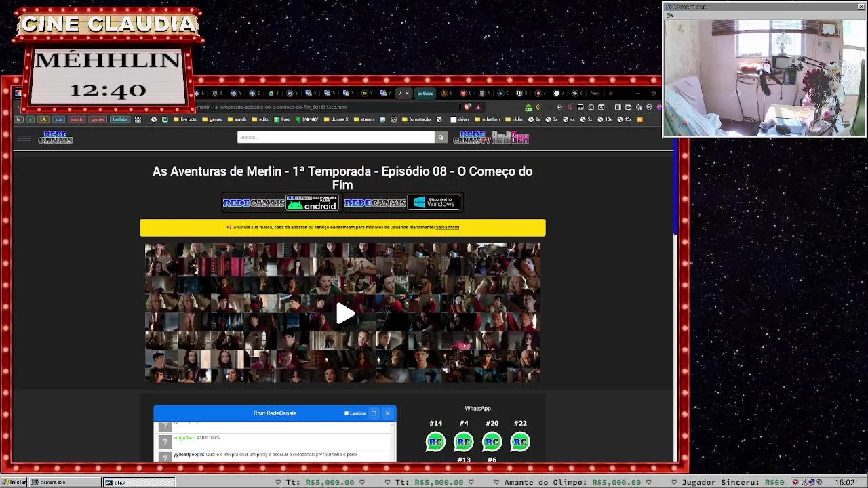The height and width of the screenshot is (488, 868).
Task: Open WhatsApp group #22
Action: tap(520, 442)
